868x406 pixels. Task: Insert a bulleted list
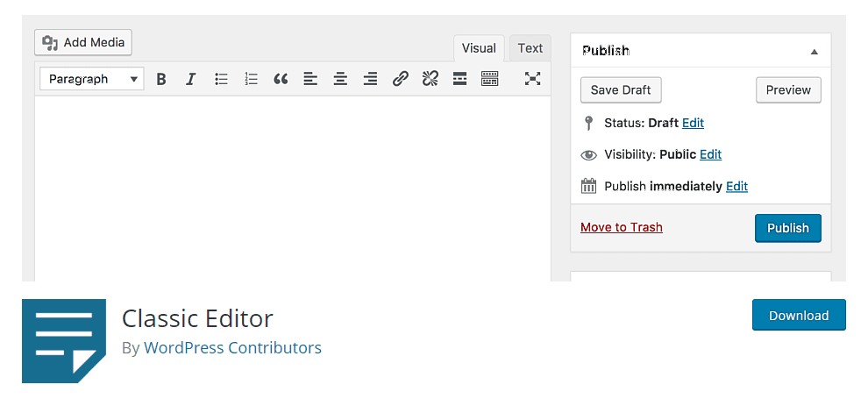pos(221,79)
